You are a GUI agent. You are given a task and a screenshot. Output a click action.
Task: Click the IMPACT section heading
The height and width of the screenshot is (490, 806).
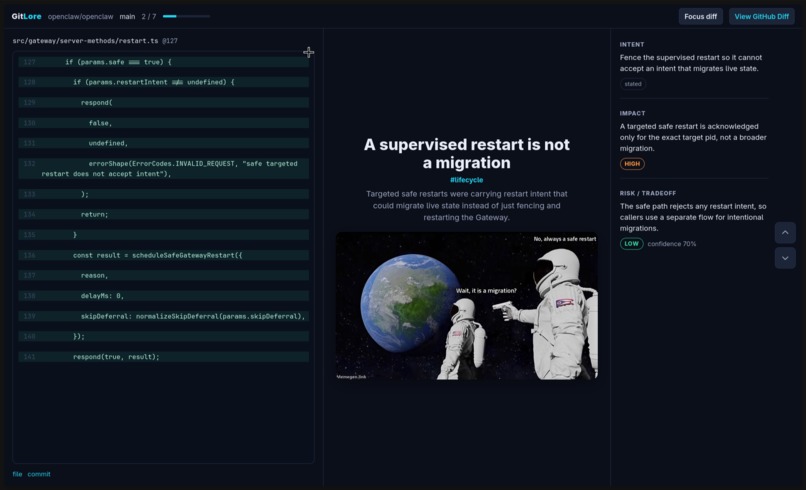tap(632, 113)
